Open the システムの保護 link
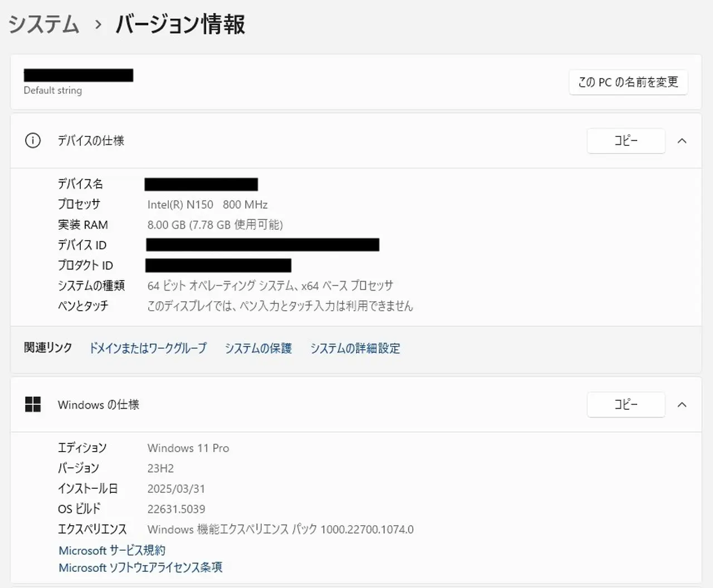 point(258,349)
